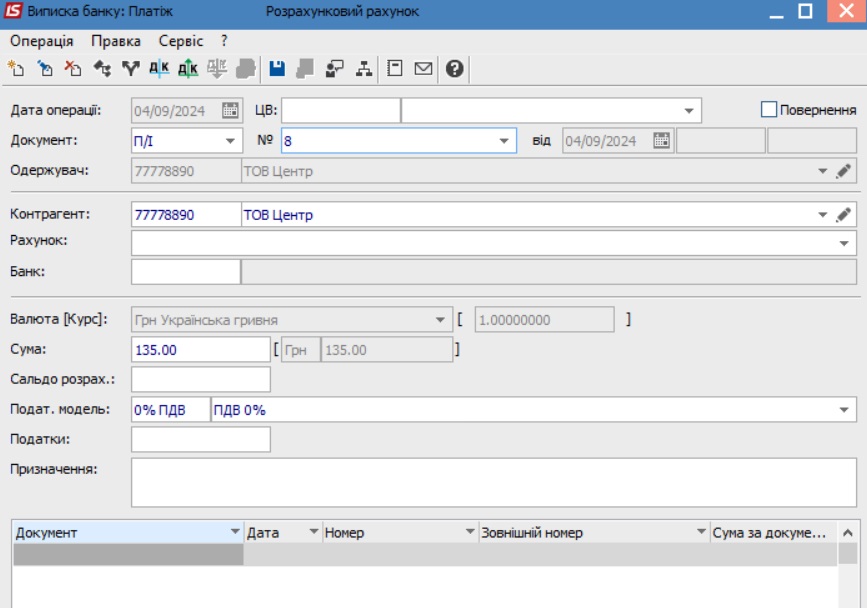Click pencil edit icon in Одержувач row
The height and width of the screenshot is (608, 867).
(844, 171)
